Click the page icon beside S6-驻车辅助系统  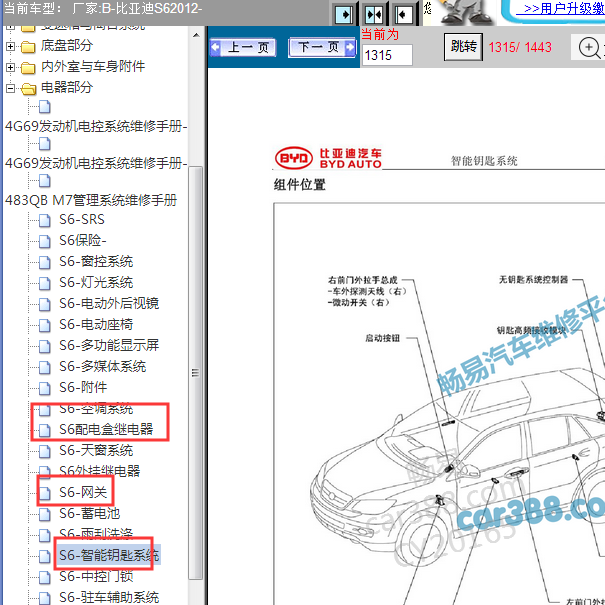click(45, 598)
